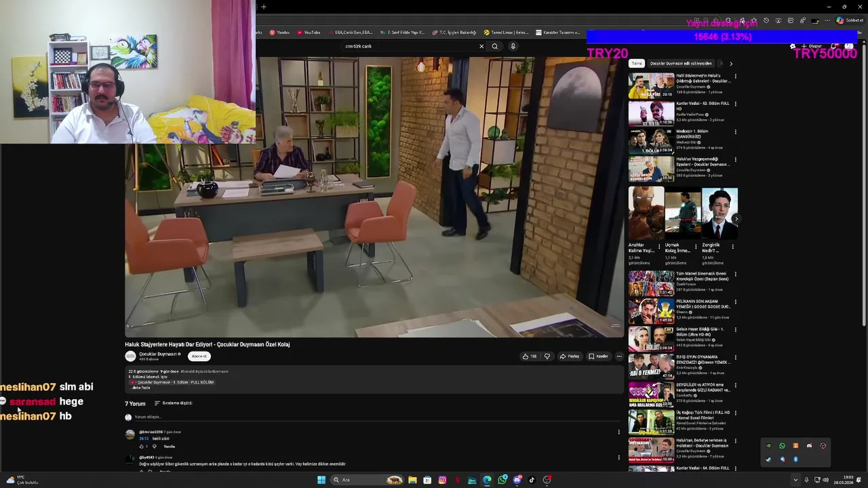Open Üç Kağıtçı Türk Filmi video

tap(651, 422)
